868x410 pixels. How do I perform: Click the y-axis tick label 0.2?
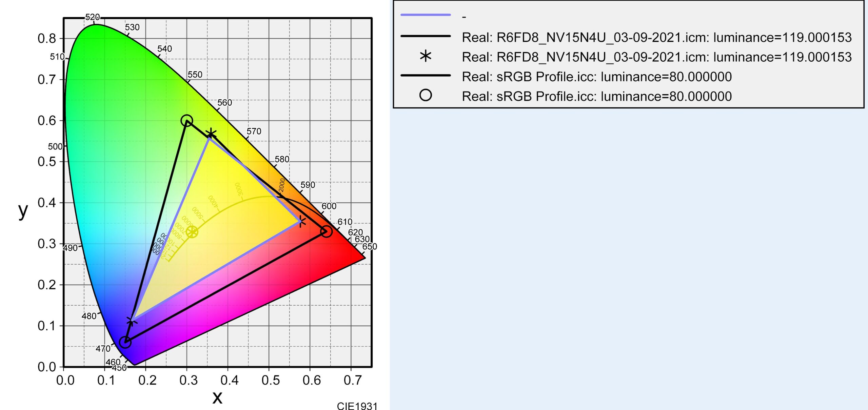pyautogui.click(x=47, y=285)
